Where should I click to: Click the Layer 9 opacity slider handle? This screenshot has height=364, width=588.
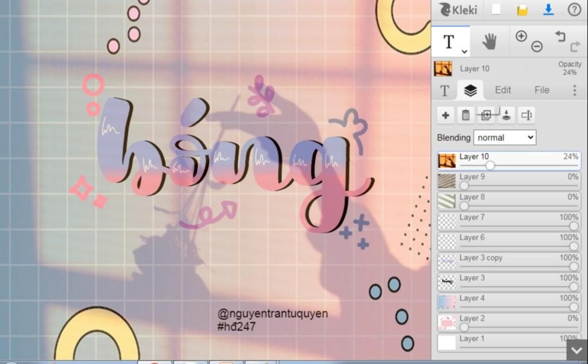click(464, 185)
